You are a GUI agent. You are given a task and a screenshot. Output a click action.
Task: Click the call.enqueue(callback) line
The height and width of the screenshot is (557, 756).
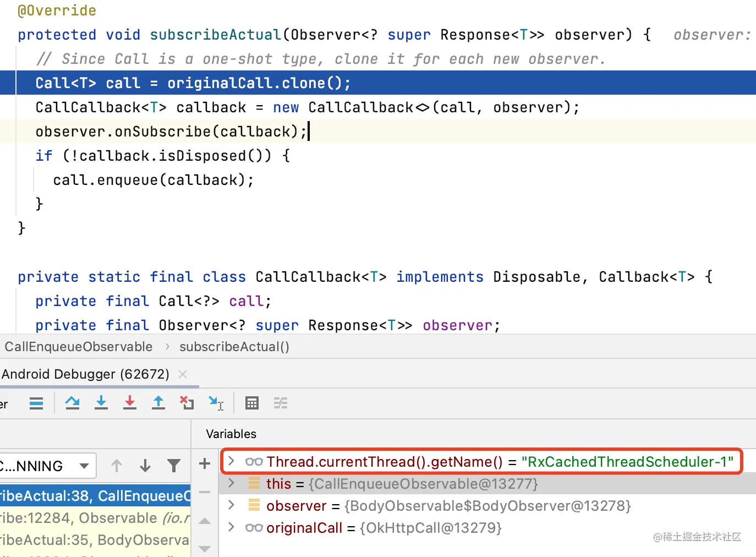[154, 180]
